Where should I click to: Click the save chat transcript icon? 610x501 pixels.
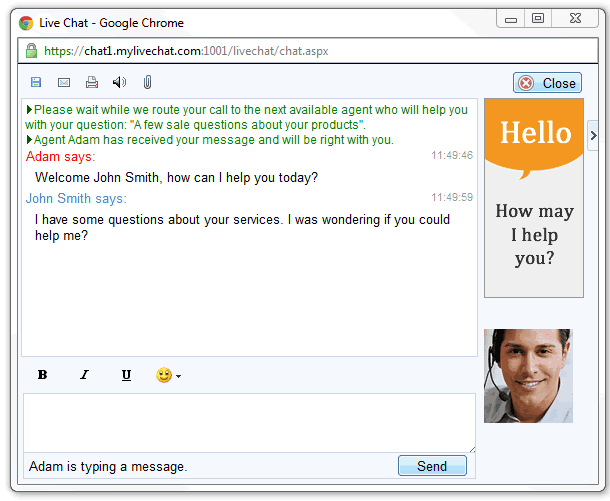(x=36, y=82)
